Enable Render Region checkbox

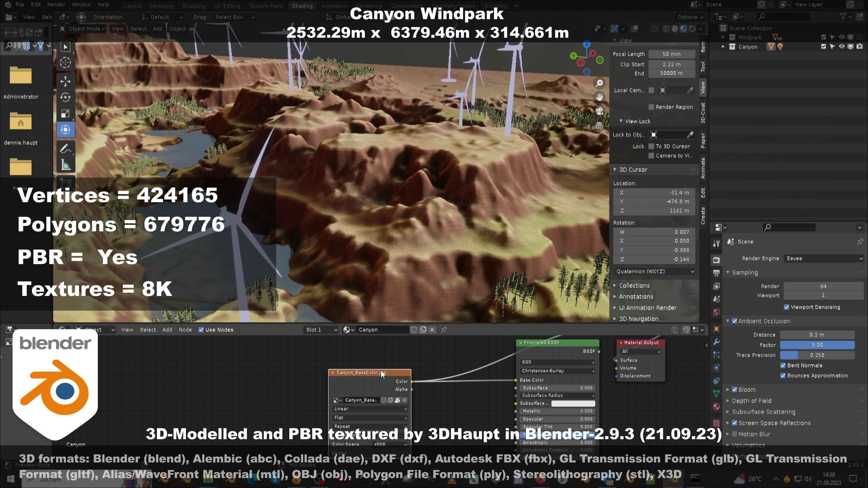651,107
